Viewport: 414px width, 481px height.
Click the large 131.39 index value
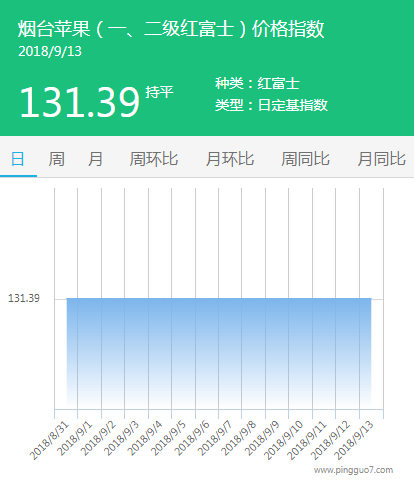[79, 102]
